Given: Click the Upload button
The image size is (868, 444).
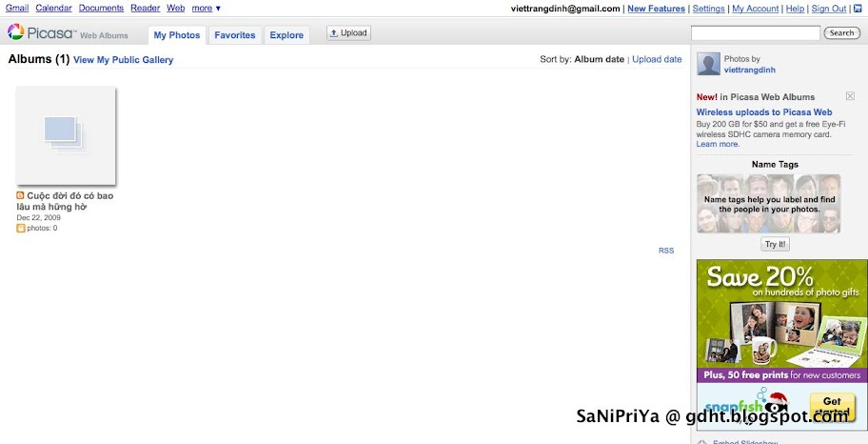Looking at the screenshot, I should point(348,32).
